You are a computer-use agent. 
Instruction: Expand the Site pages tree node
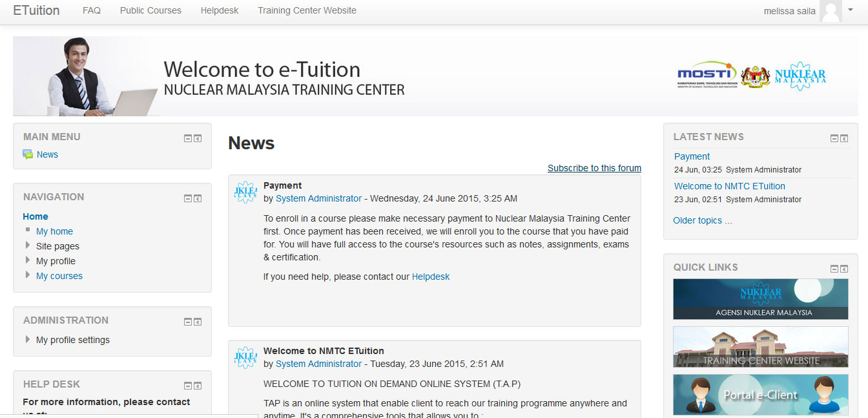[x=28, y=246]
